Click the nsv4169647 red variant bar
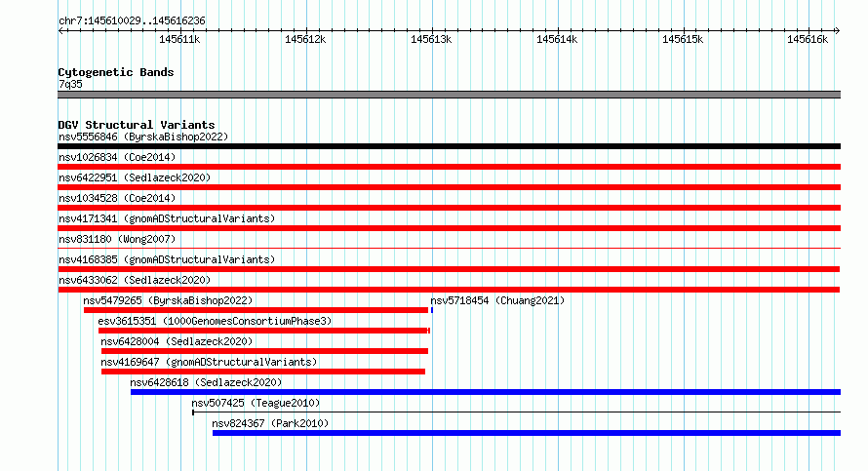Screen dimensions: 868x471 (263, 372)
